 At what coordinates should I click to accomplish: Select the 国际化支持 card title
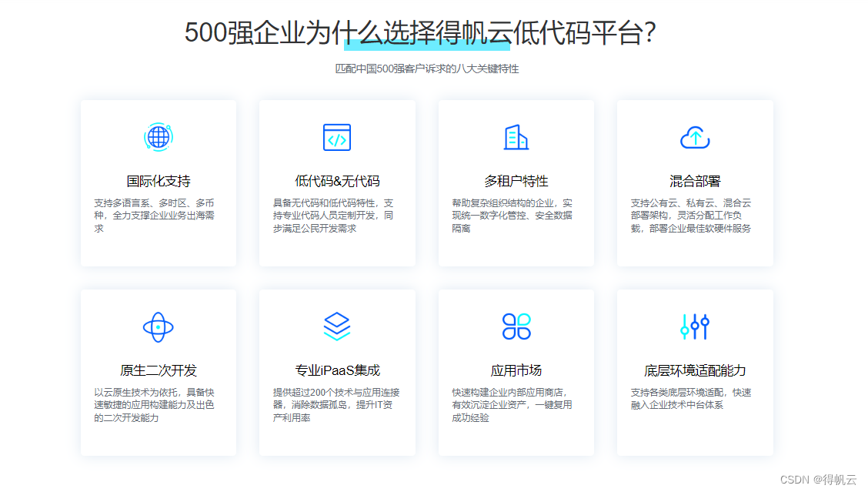tap(159, 181)
